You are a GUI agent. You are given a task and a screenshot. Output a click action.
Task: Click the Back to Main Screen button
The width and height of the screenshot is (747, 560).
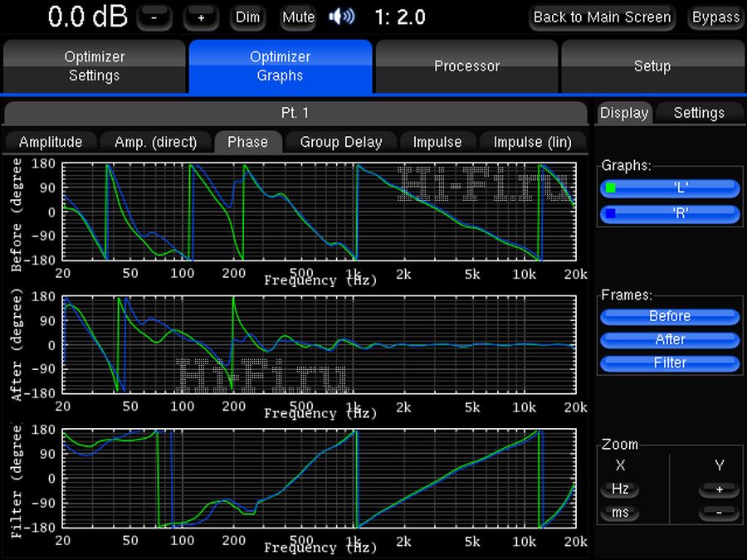click(x=602, y=17)
